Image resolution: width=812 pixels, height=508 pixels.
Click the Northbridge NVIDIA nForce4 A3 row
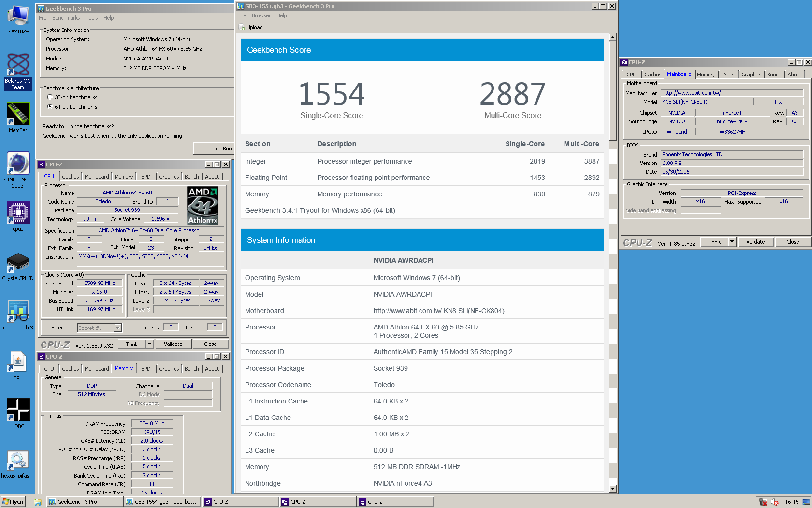(422, 483)
